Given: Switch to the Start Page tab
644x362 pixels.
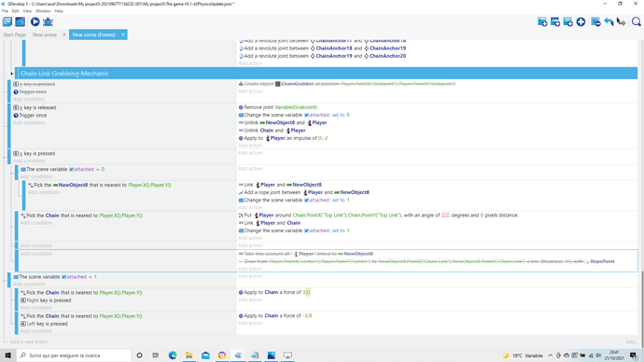Looking at the screenshot, I should [x=14, y=35].
